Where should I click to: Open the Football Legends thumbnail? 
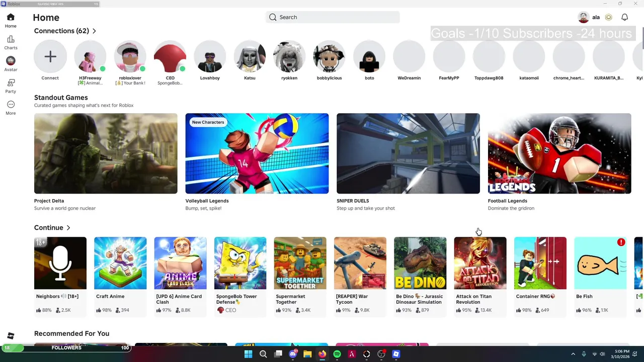point(559,153)
